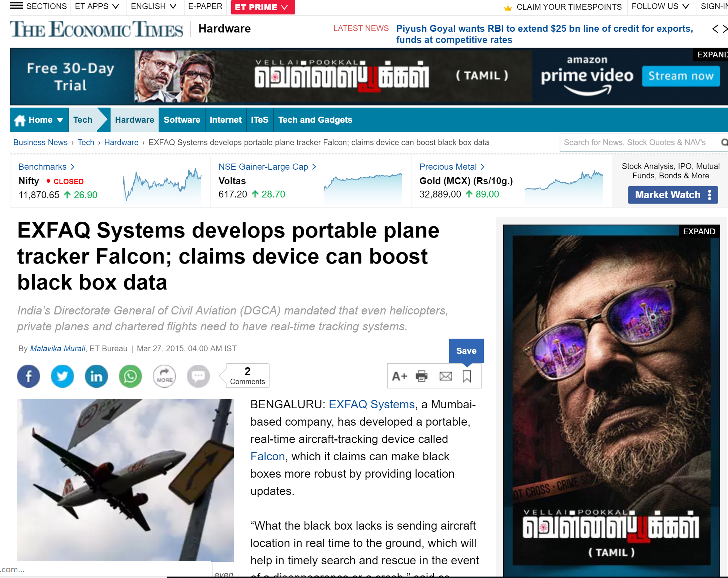Screen dimensions: 728x578
Task: Share article on Facebook
Action: 29,376
